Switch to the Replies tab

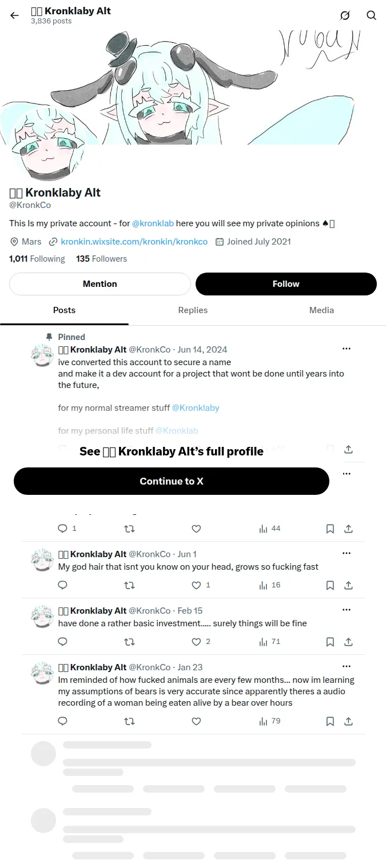(x=193, y=310)
